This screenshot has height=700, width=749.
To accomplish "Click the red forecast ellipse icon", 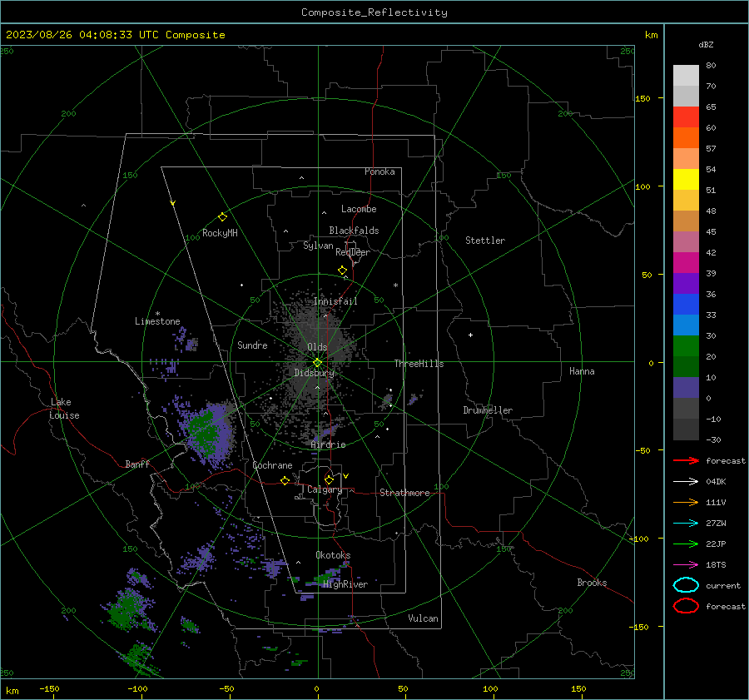I will click(686, 606).
